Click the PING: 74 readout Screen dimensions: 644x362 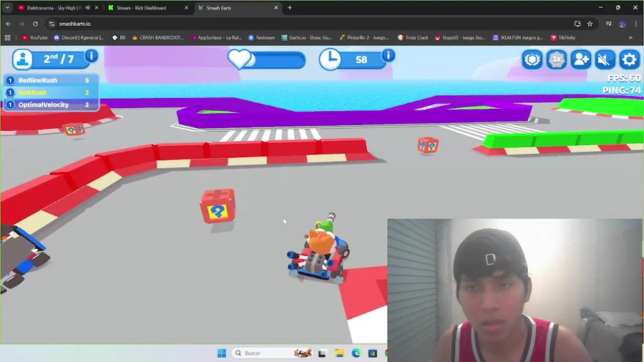pos(621,90)
